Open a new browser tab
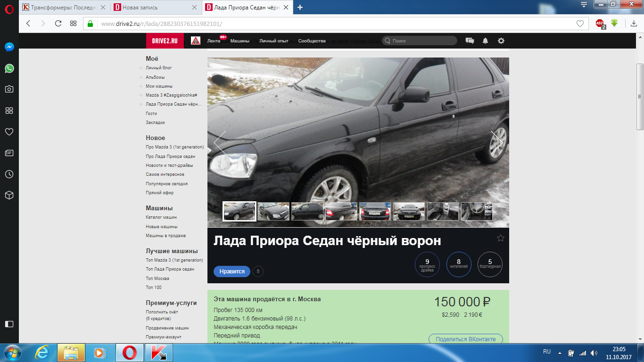 [x=300, y=7]
